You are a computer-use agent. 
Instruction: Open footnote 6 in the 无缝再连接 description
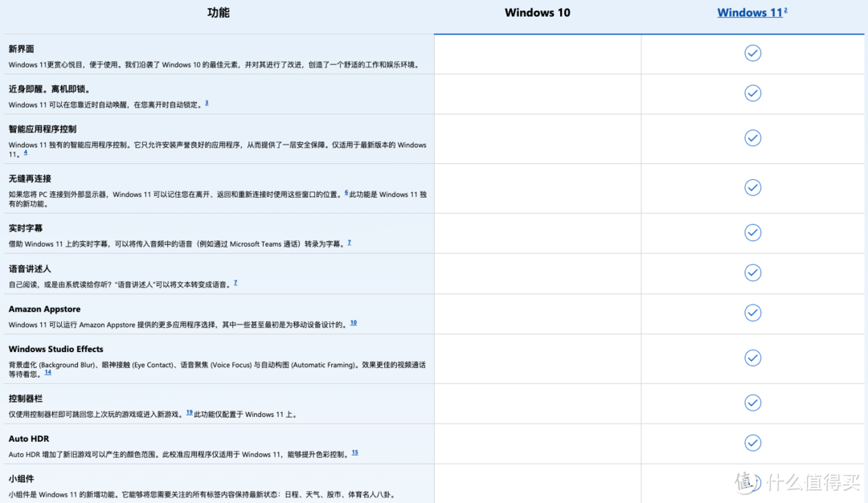pos(346,193)
